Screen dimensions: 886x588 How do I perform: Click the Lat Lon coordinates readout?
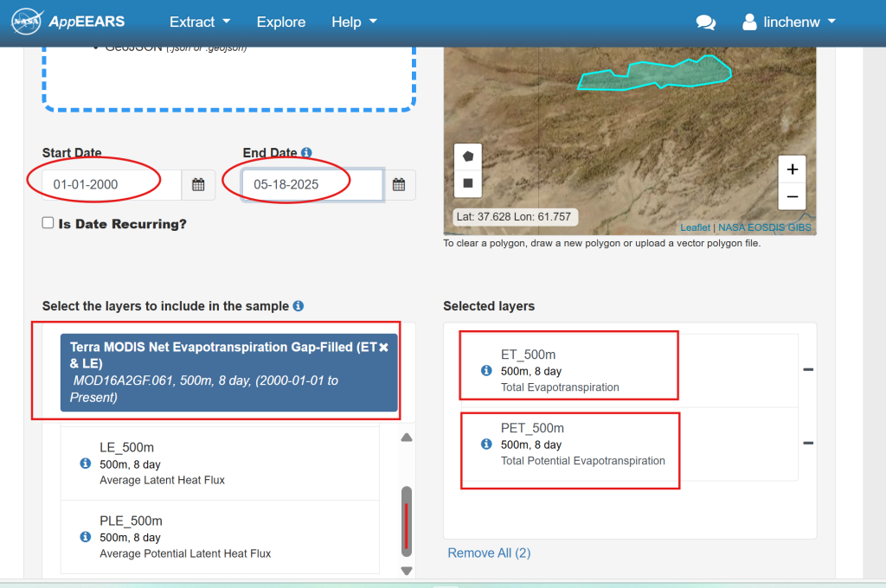pos(514,217)
